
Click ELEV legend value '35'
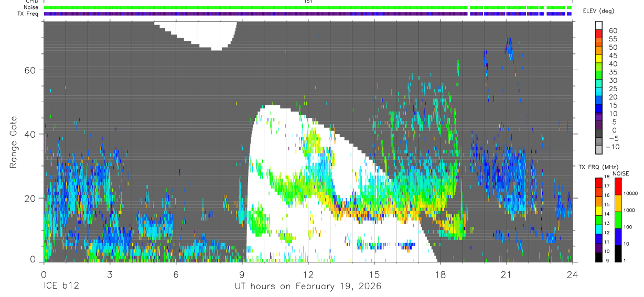[x=613, y=72]
